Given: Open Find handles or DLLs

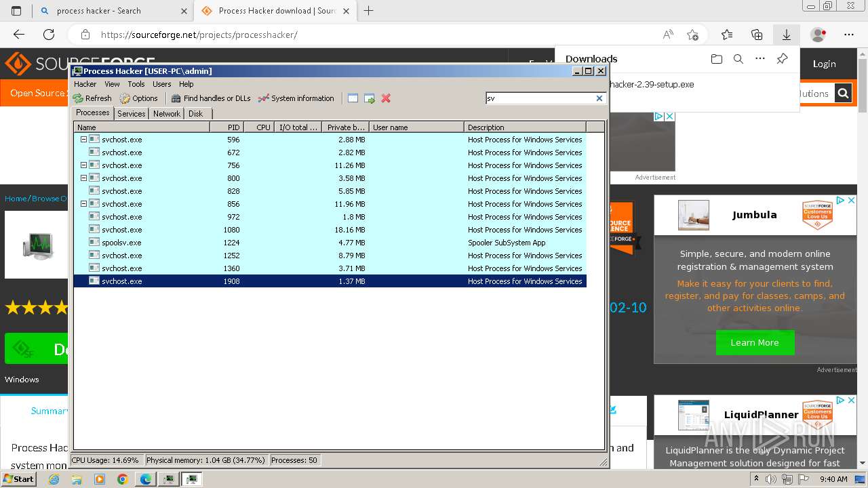Looking at the screenshot, I should pos(211,98).
